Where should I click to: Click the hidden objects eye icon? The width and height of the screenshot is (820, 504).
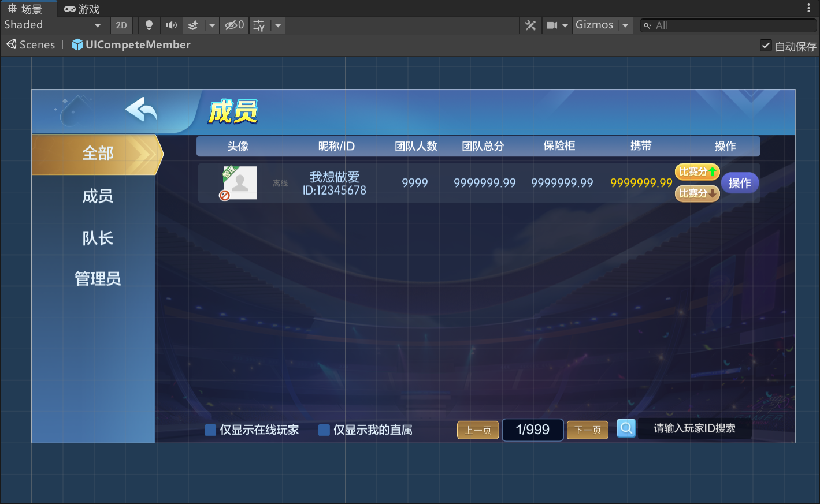234,25
